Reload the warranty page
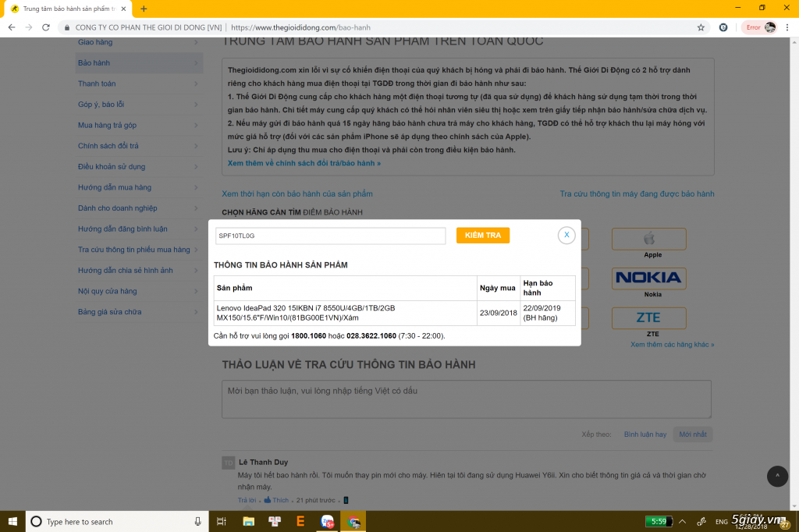 coord(46,27)
